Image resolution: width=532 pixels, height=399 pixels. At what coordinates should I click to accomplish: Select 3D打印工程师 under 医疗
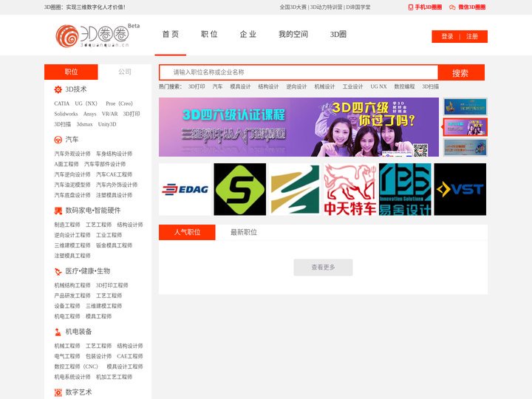pyautogui.click(x=112, y=285)
